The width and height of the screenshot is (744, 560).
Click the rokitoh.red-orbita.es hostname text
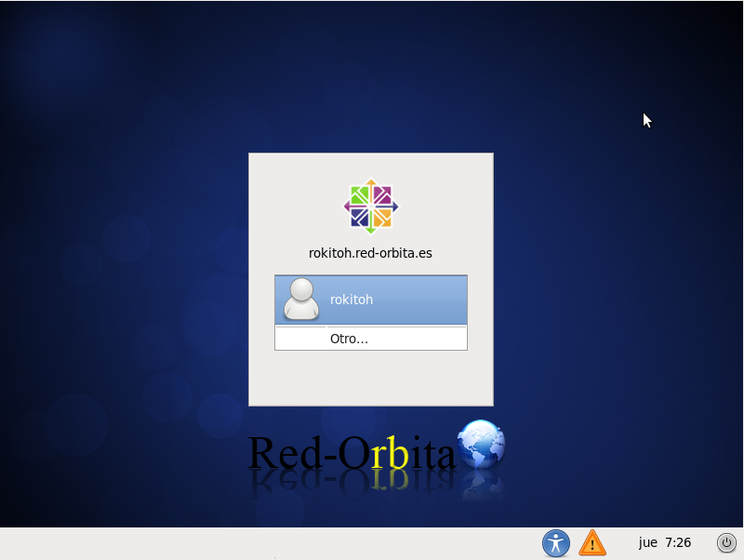point(370,253)
